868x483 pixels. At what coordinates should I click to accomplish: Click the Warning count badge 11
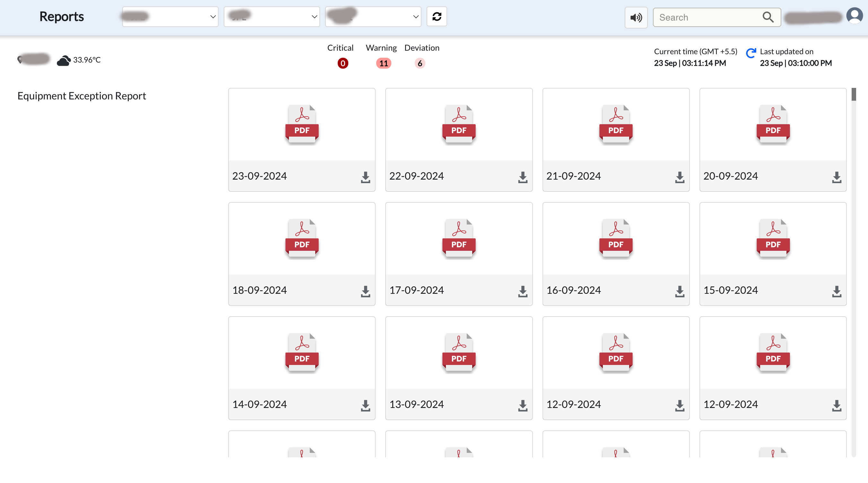point(384,63)
